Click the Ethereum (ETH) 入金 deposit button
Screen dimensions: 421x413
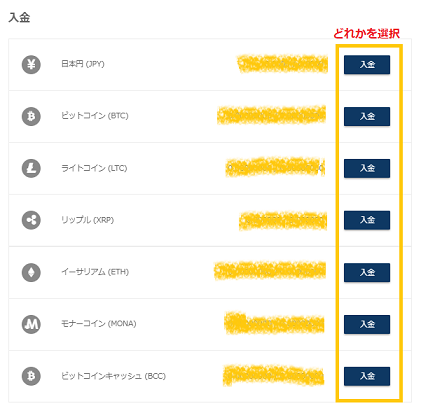coord(367,272)
